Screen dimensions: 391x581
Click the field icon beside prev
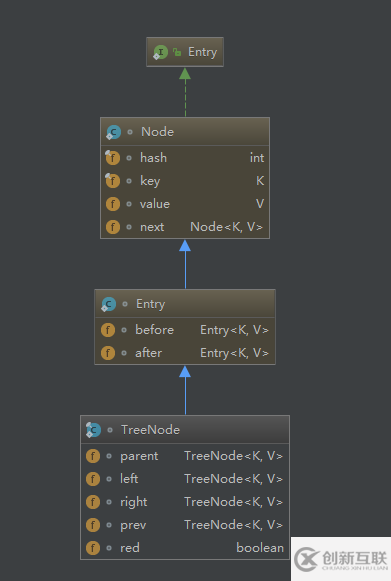pyautogui.click(x=93, y=525)
